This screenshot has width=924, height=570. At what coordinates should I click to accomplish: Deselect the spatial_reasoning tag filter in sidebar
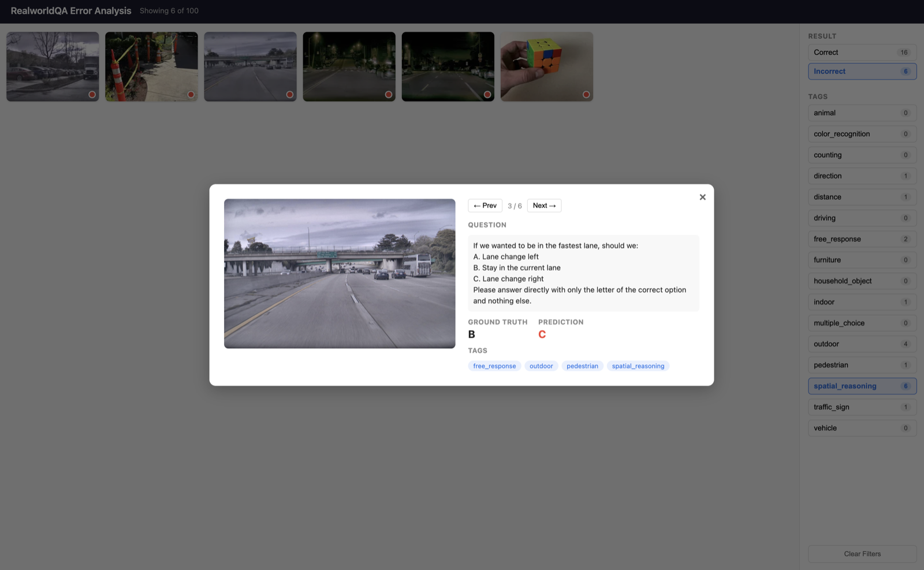click(862, 386)
